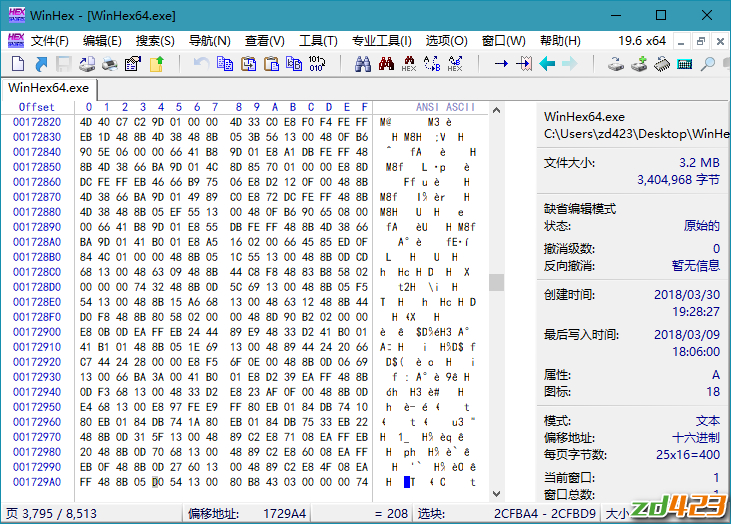The width and height of the screenshot is (731, 524).
Task: Open the Properties checklist icon
Action: (x=133, y=63)
